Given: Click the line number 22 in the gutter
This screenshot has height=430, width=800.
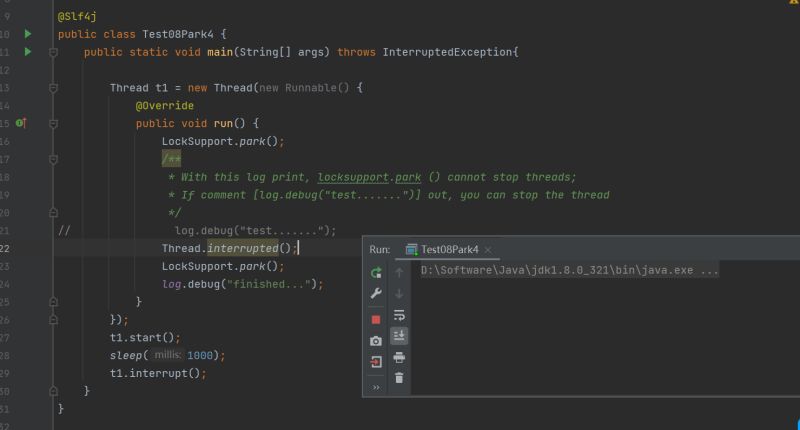Looking at the screenshot, I should click(5, 248).
